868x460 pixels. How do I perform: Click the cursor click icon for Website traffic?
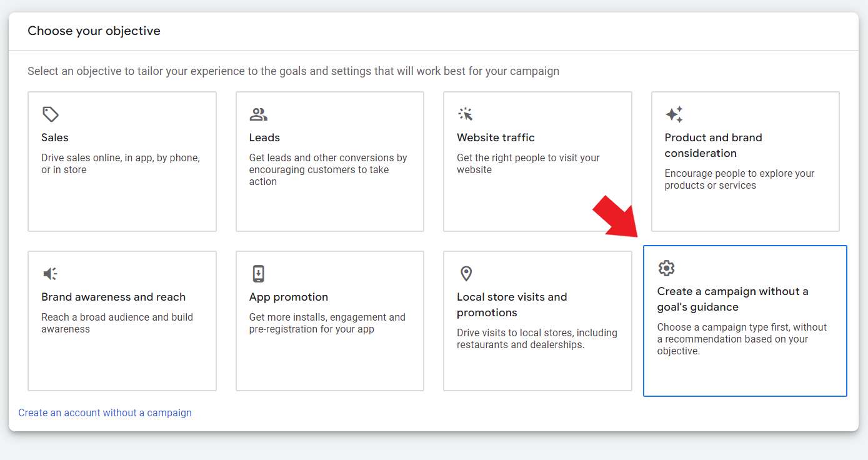coord(466,114)
